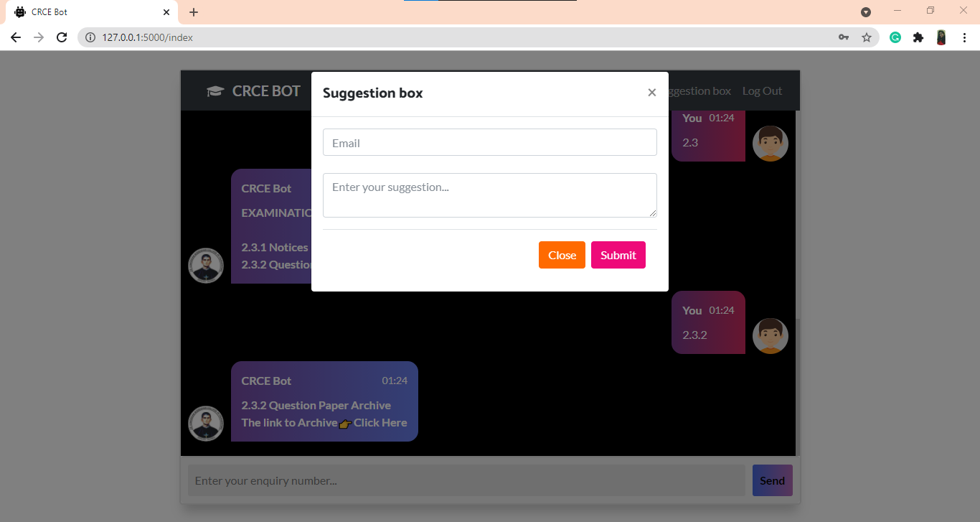This screenshot has height=522, width=980.
Task: Open the Chrome three-dot menu
Action: pyautogui.click(x=964, y=37)
